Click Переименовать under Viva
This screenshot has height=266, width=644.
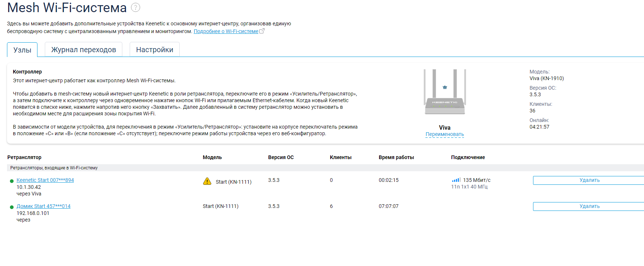[445, 134]
